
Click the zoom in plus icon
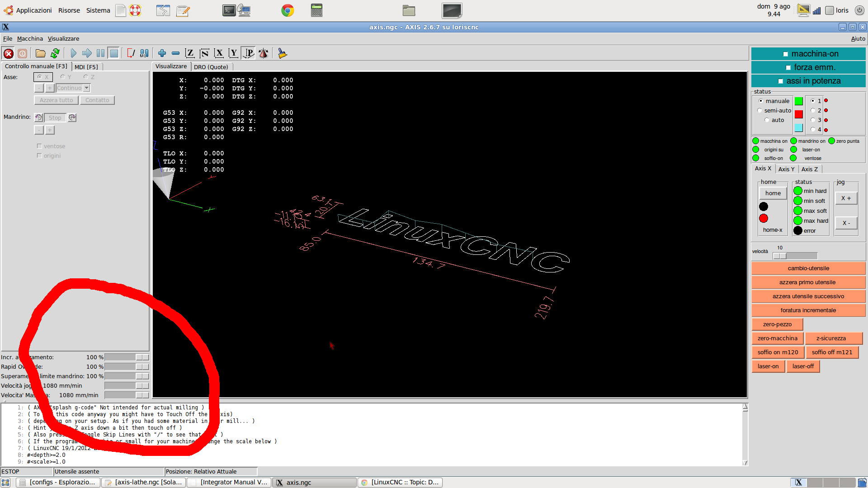click(162, 54)
